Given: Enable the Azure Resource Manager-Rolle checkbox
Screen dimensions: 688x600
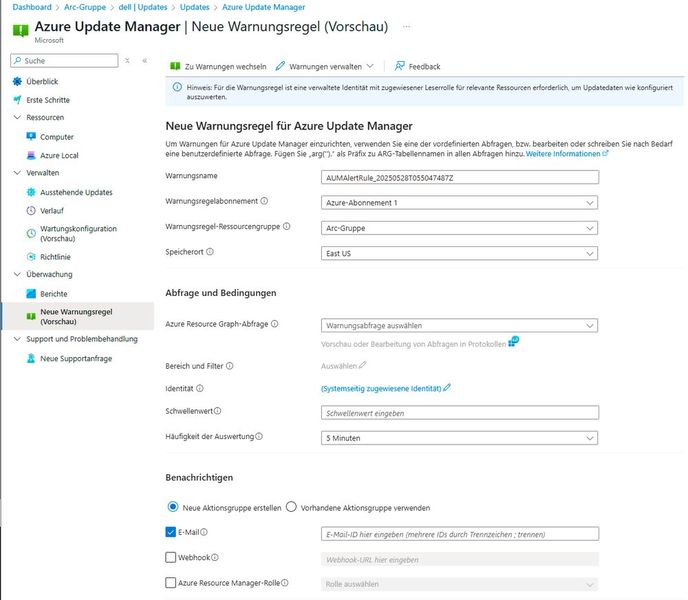Looking at the screenshot, I should tap(171, 583).
